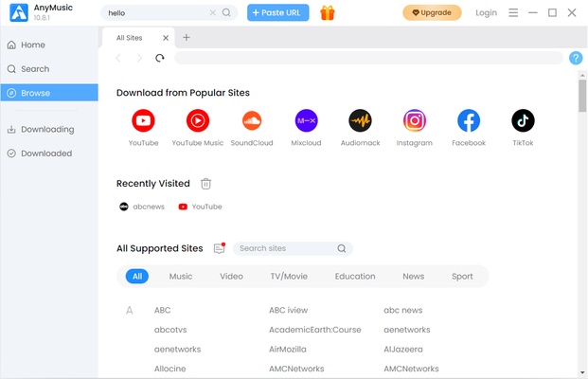The width and height of the screenshot is (588, 379).
Task: Open the Downloading list
Action: [x=49, y=129]
